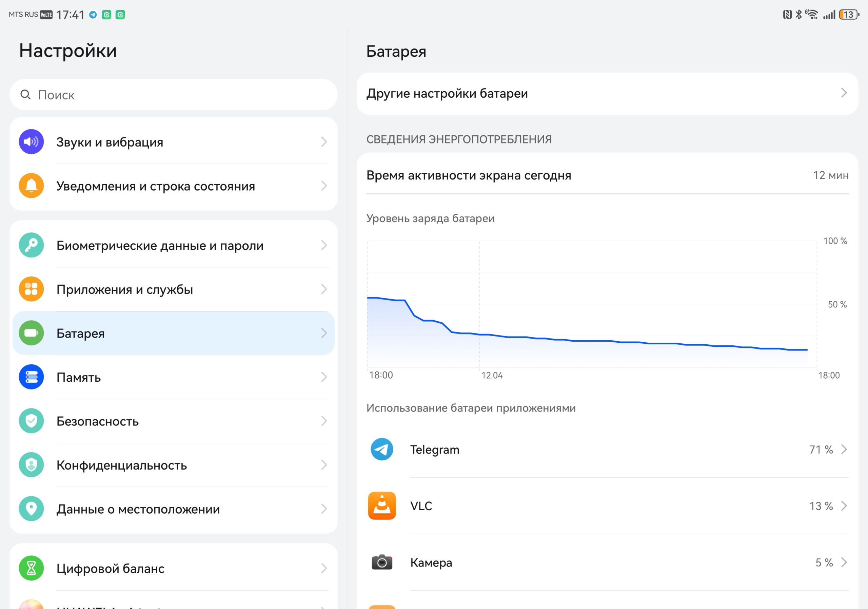Image resolution: width=868 pixels, height=609 pixels.
Task: Tap the Настройки page title
Action: coord(68,51)
